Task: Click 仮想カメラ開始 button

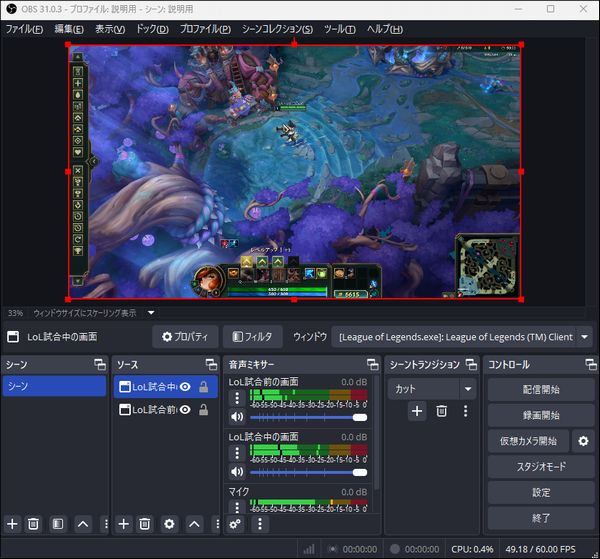Action: click(x=528, y=441)
